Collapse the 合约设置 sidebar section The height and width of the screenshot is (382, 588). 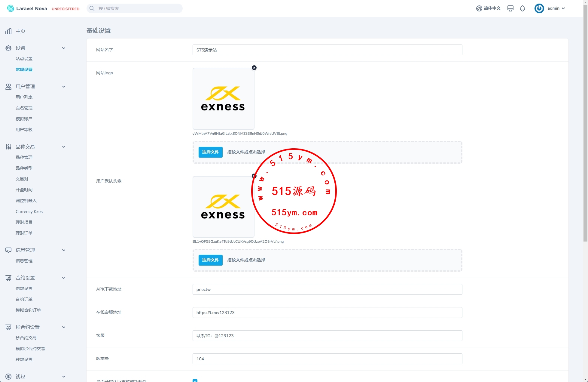click(64, 278)
